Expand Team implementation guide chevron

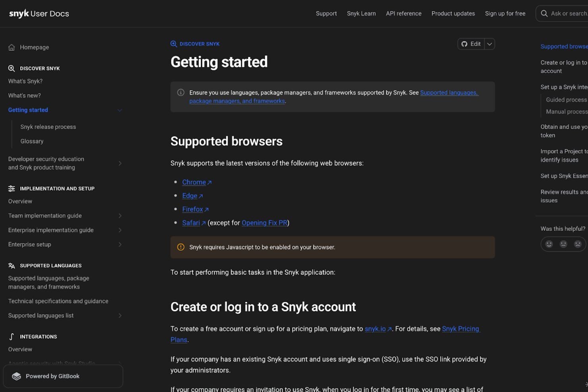[120, 216]
